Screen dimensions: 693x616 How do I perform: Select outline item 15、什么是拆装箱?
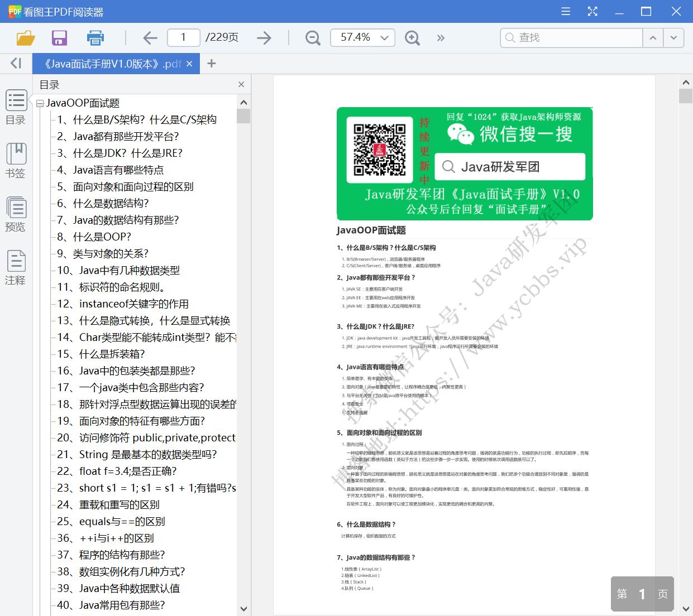click(101, 354)
